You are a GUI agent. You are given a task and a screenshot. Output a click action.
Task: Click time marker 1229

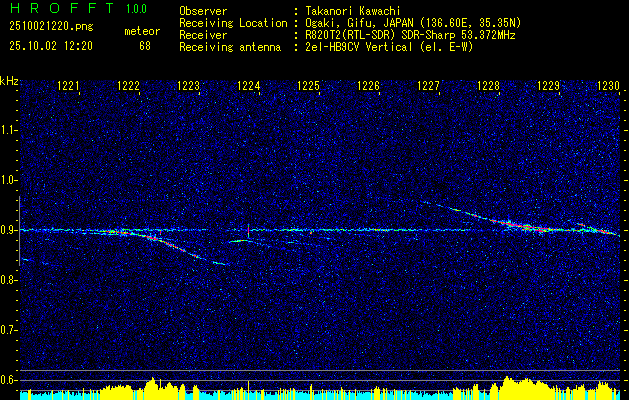548,86
